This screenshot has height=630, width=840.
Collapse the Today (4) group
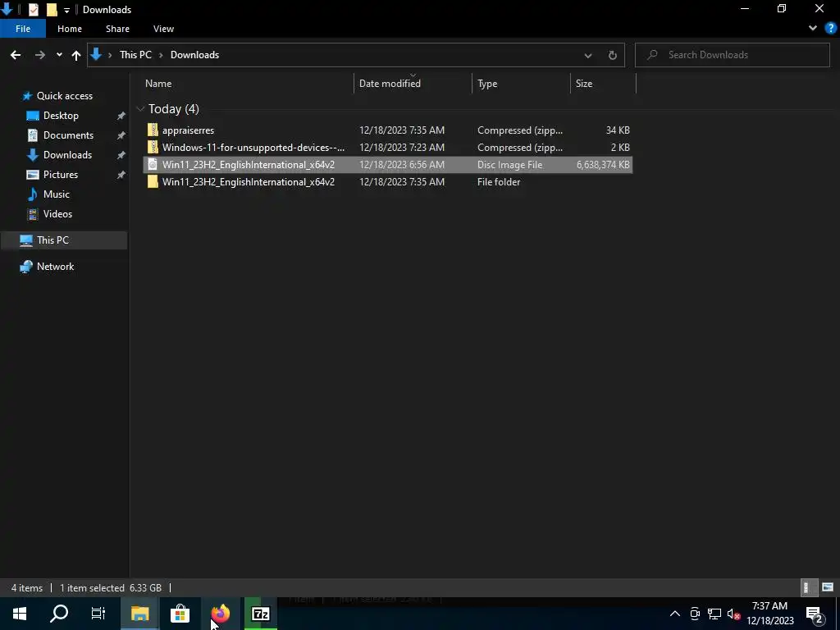[x=140, y=109]
